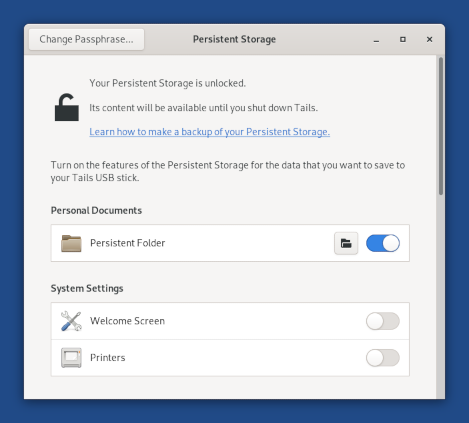Click the System Settings heading

87,289
